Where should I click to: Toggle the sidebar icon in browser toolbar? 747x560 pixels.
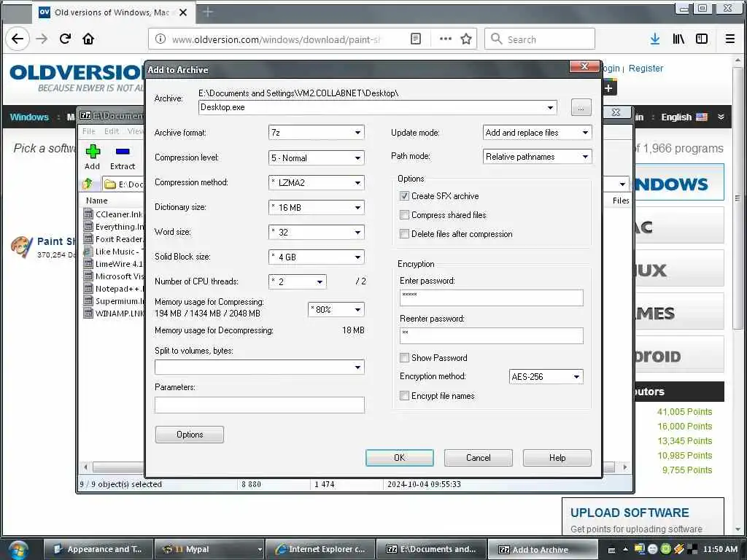(x=702, y=39)
